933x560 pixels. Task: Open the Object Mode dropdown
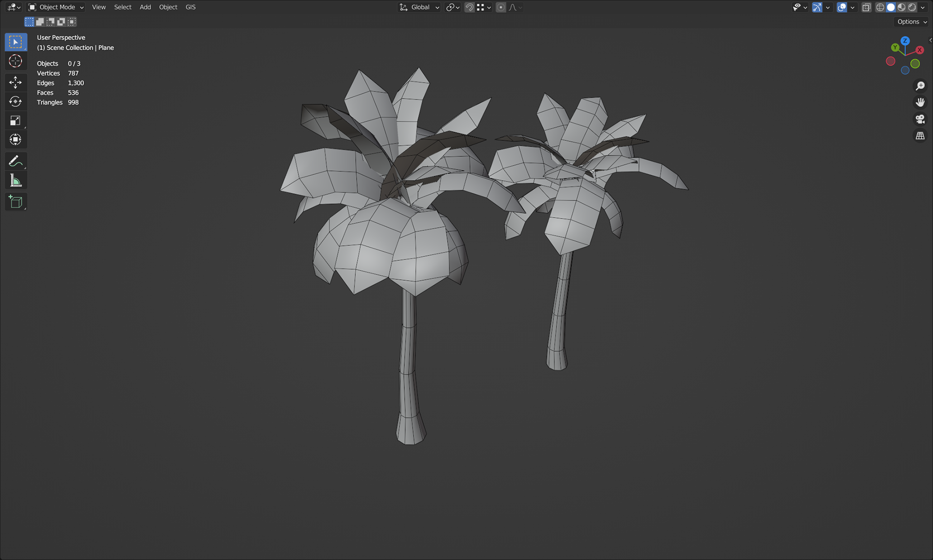click(56, 7)
